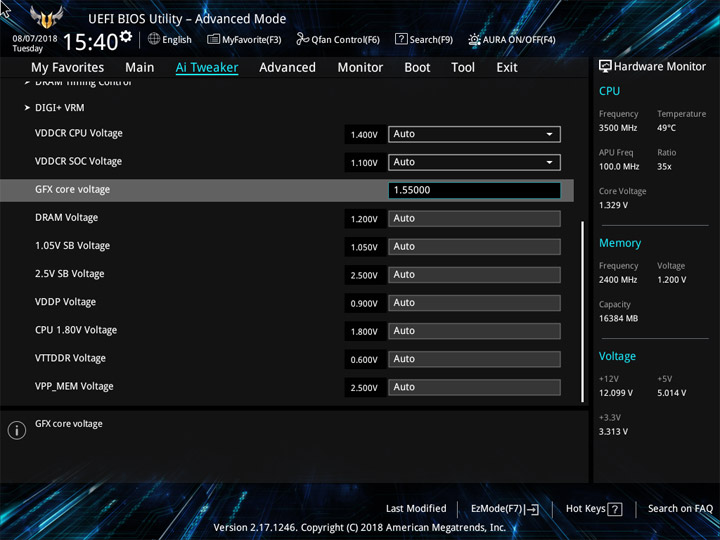Viewport: 720px width, 540px height.
Task: Click Last Modified button
Action: click(416, 508)
